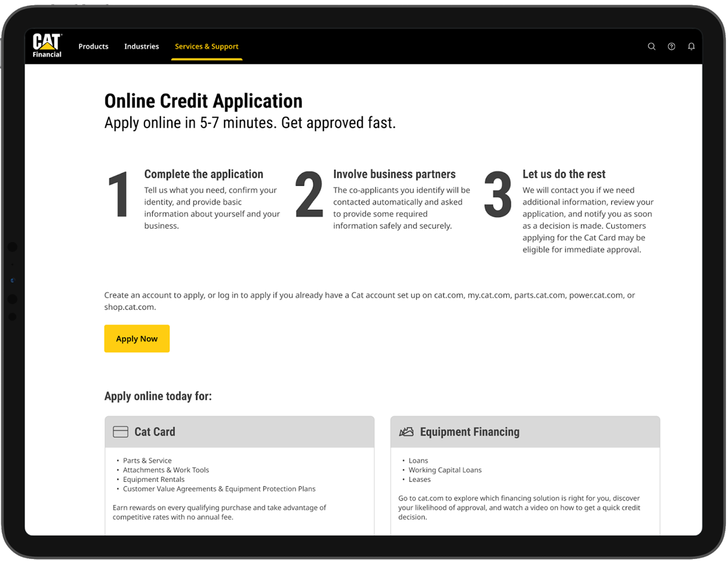Screen dimensions: 728x561
Task: Click 'Attachments & Work Tools' list item
Action: 166,470
